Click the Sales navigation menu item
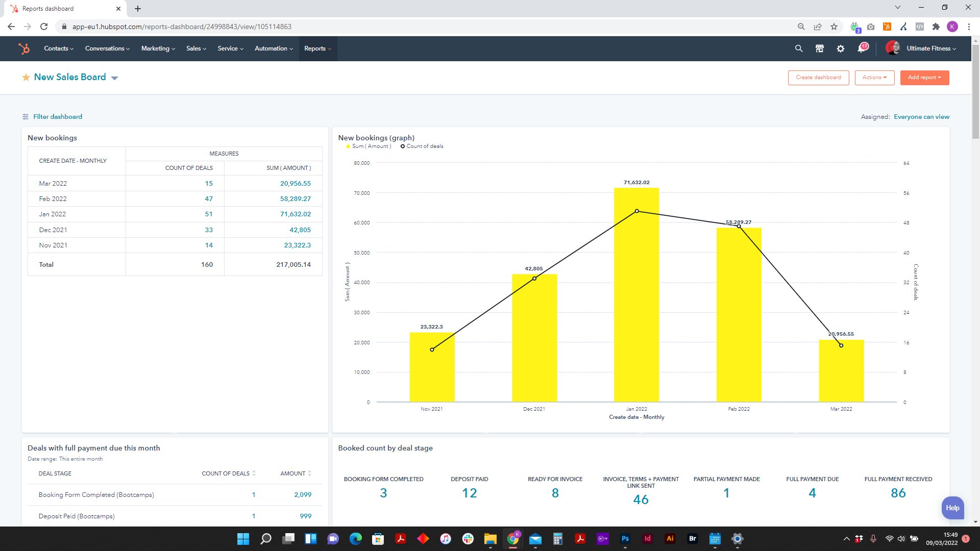Viewport: 980px width, 551px height. pyautogui.click(x=194, y=48)
